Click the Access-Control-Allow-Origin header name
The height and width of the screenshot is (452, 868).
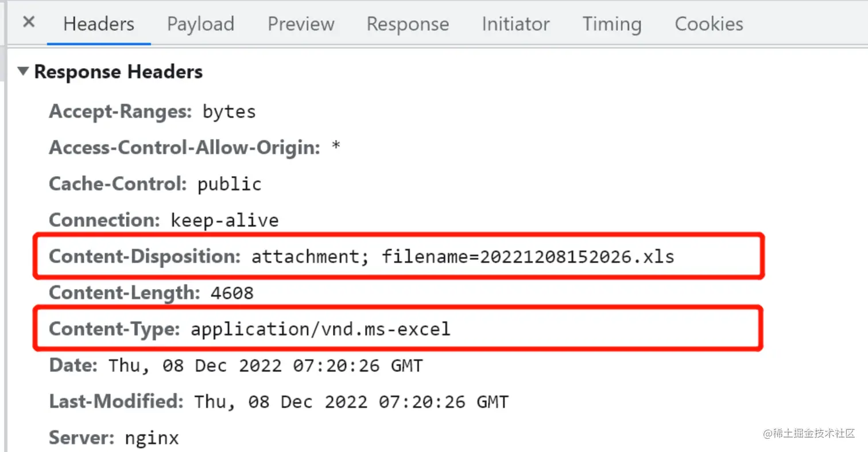pos(184,148)
